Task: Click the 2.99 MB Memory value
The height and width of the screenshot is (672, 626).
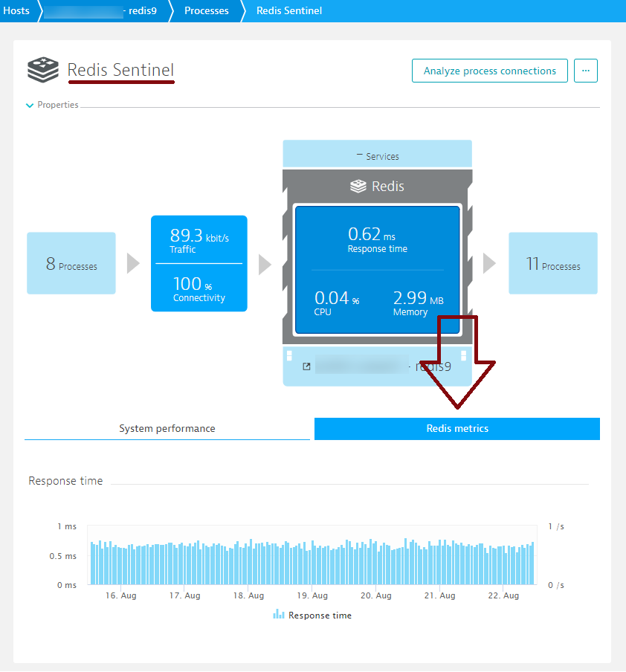Action: coord(418,303)
